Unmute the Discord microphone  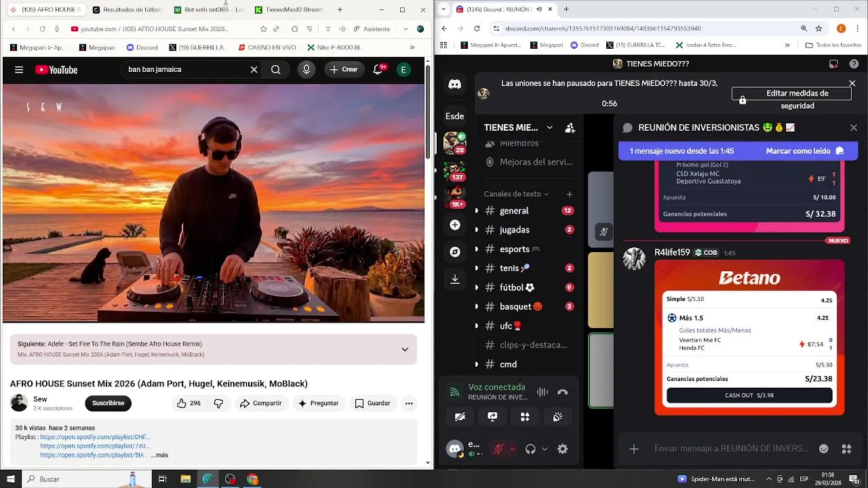[498, 449]
